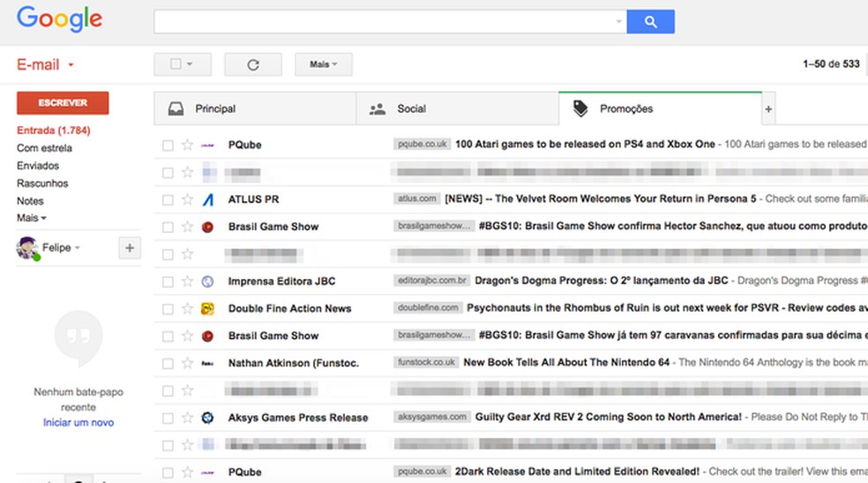Open the Promoções tab

click(x=661, y=109)
